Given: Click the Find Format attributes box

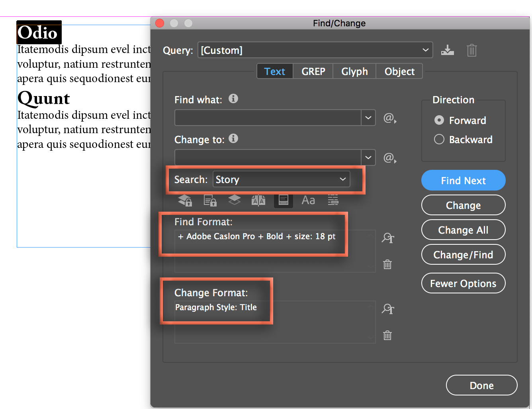Looking at the screenshot, I should coord(275,251).
